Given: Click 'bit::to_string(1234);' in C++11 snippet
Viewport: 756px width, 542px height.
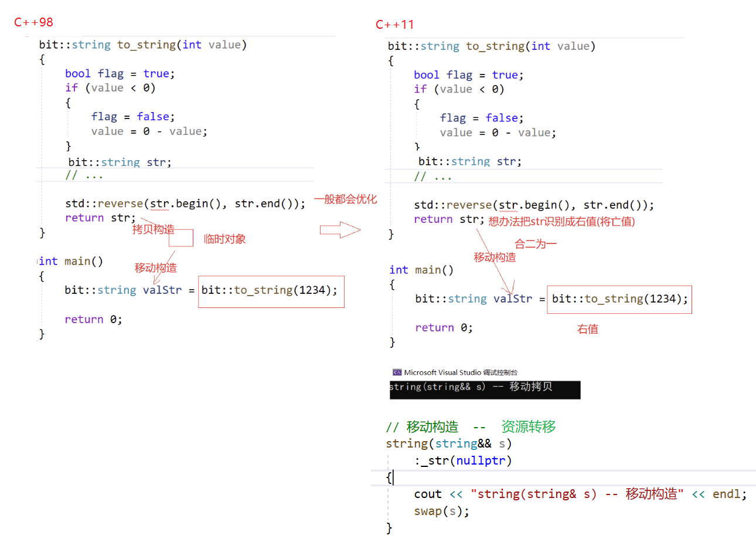Looking at the screenshot, I should tap(621, 299).
